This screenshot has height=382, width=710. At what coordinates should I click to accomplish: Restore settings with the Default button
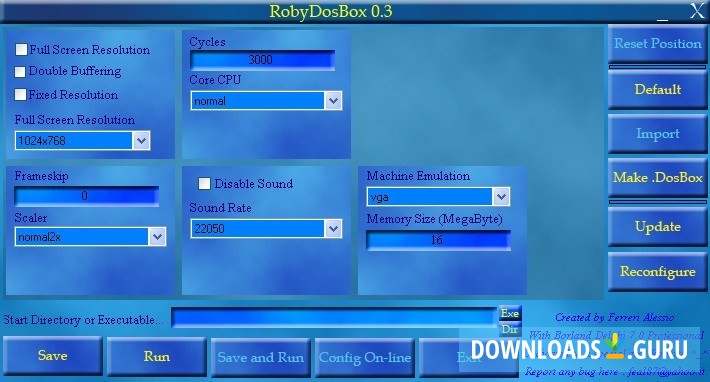[x=657, y=90]
